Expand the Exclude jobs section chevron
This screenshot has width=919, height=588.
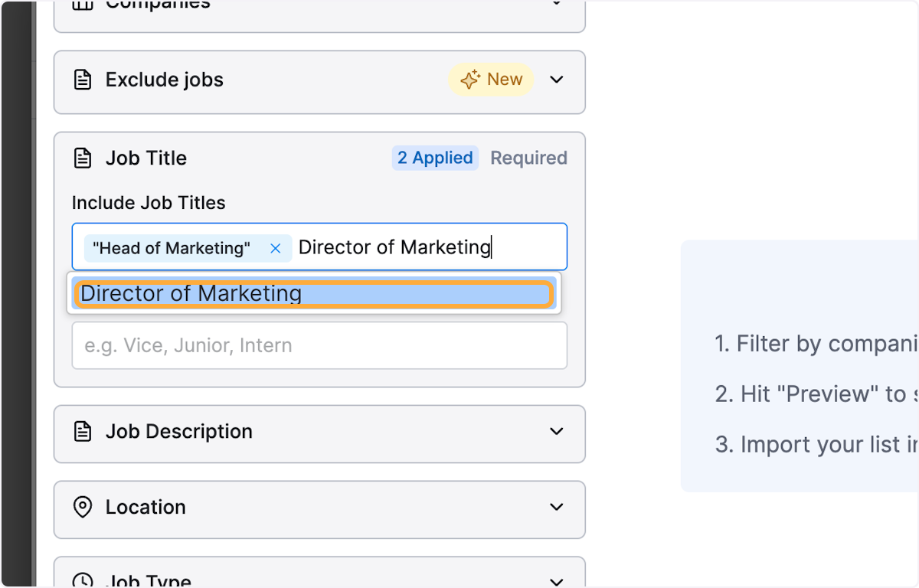[x=557, y=80]
